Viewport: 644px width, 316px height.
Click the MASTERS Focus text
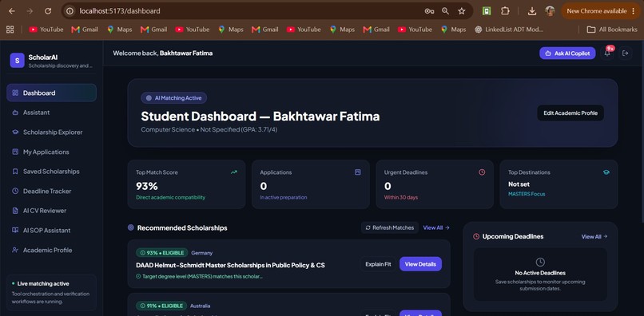click(x=527, y=194)
